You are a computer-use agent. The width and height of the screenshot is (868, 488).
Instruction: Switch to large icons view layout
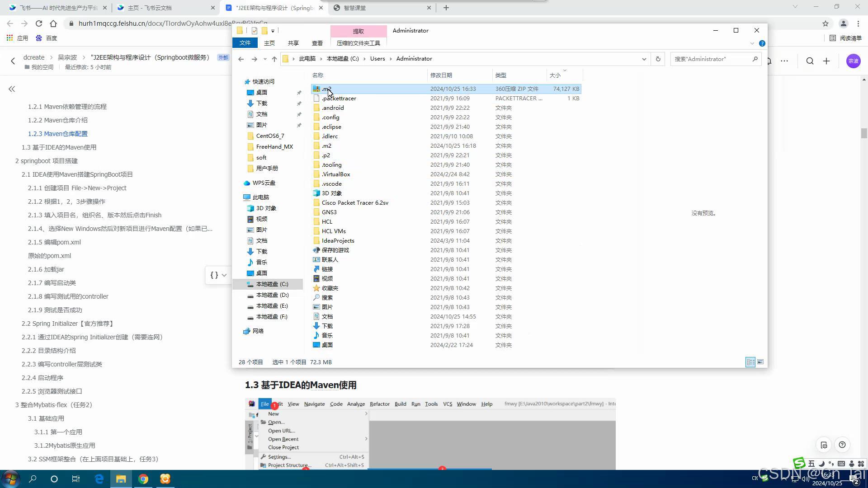(x=760, y=362)
